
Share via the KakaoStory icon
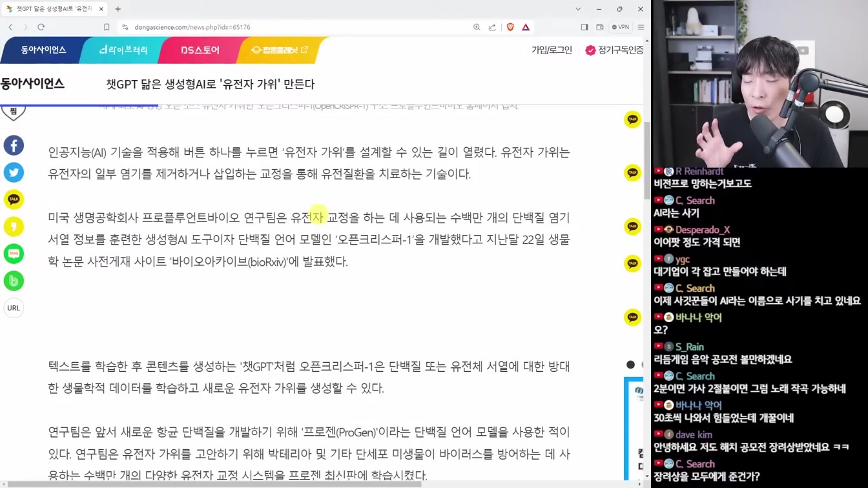pos(14,227)
